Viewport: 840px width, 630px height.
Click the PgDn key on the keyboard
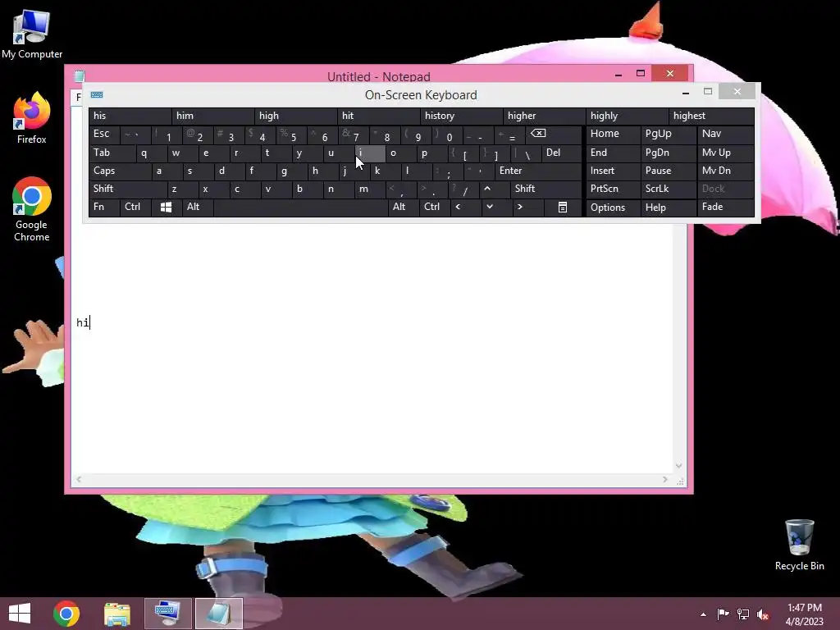(x=668, y=153)
